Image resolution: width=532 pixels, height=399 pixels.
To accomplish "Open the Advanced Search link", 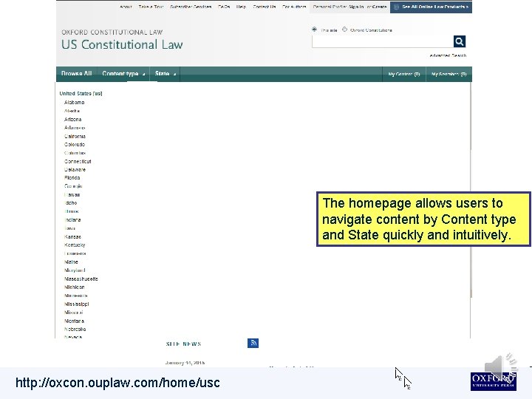I will click(x=448, y=55).
